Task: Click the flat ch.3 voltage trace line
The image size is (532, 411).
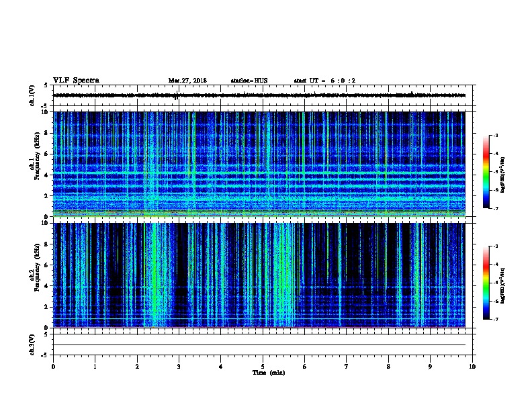Action: 259,345
